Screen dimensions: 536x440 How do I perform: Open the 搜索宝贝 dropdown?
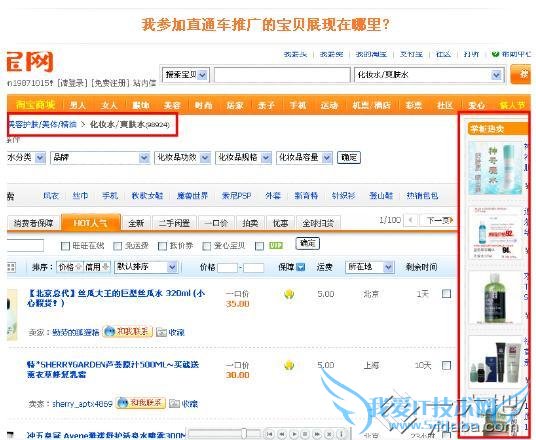click(x=186, y=75)
